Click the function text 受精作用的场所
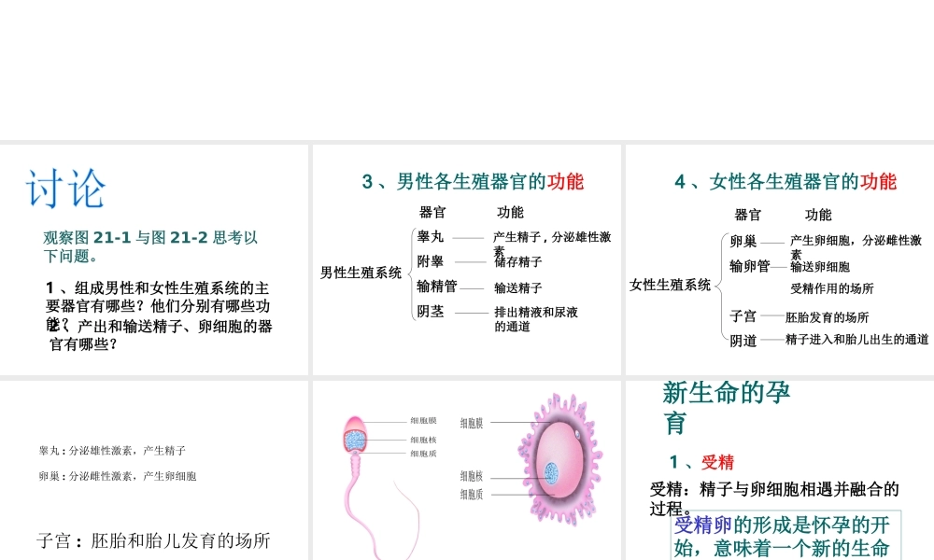Viewport: 934px width, 560px height. (x=832, y=288)
